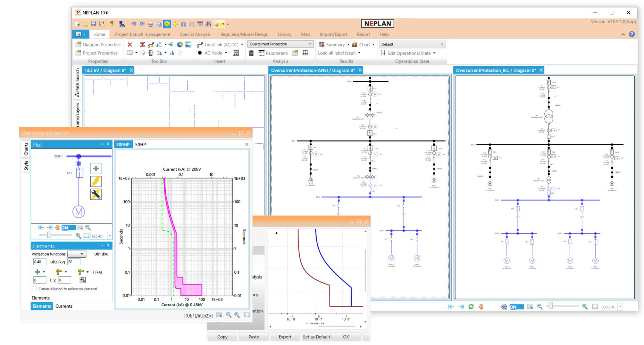
Task: Open the Chart dropdown in Results
Action: tap(373, 45)
